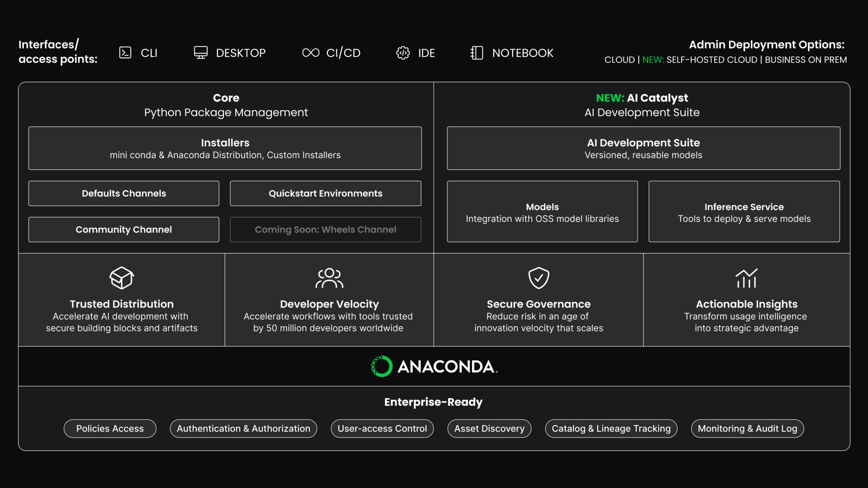Click the Actionable Insights chart icon
Viewport: 868px width, 488px height.
(x=746, y=278)
